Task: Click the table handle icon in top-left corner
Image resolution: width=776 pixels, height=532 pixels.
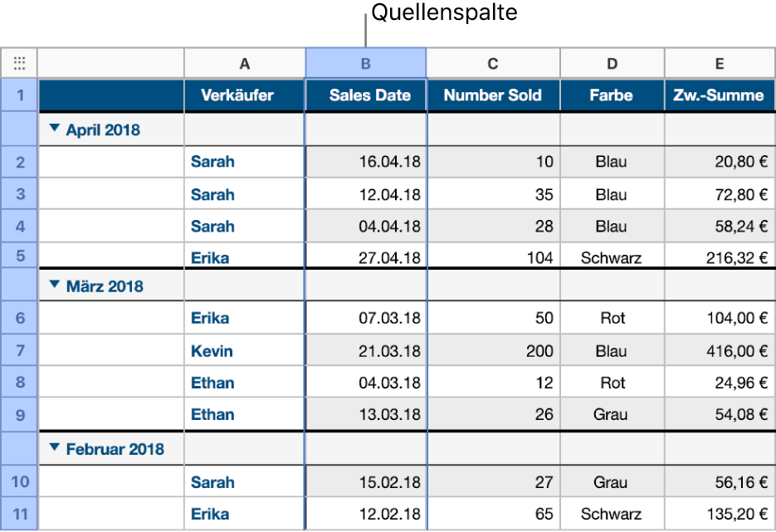Action: [x=19, y=63]
